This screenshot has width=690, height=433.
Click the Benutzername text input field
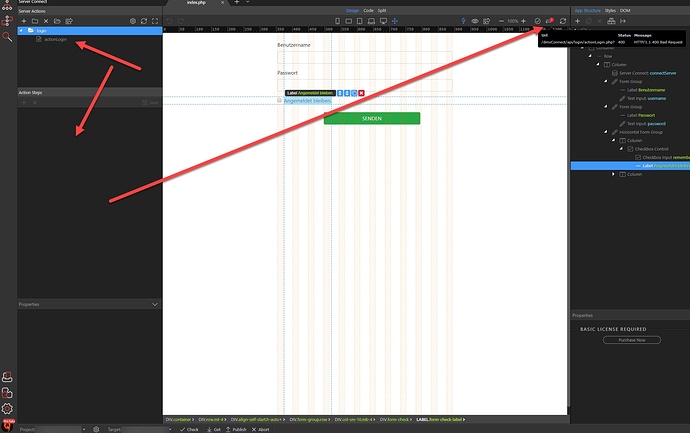point(365,58)
